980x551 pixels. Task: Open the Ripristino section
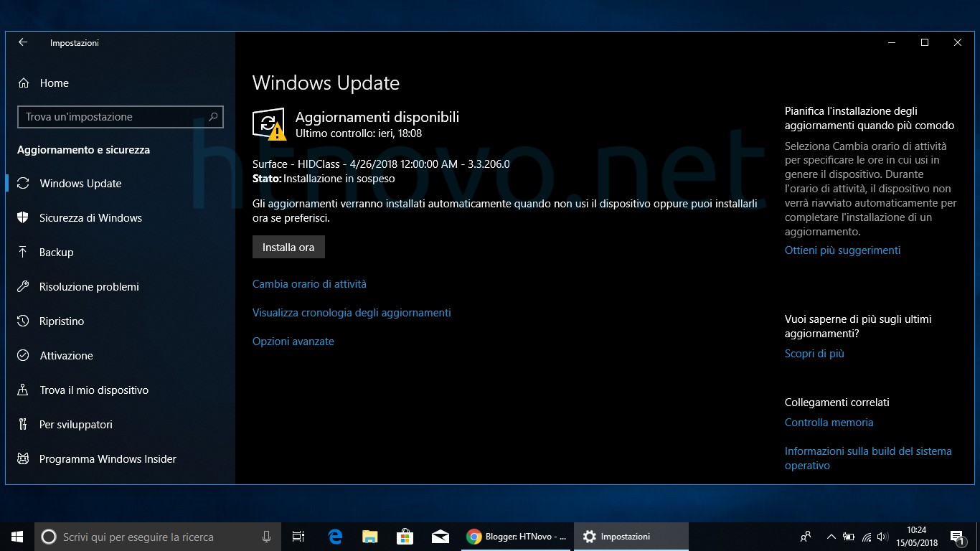pyautogui.click(x=121, y=321)
